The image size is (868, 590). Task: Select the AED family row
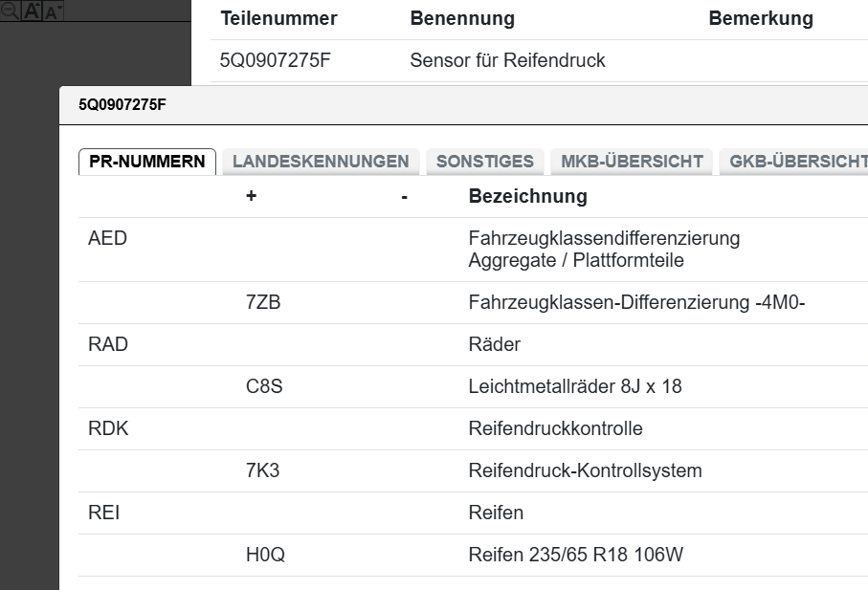tap(107, 238)
